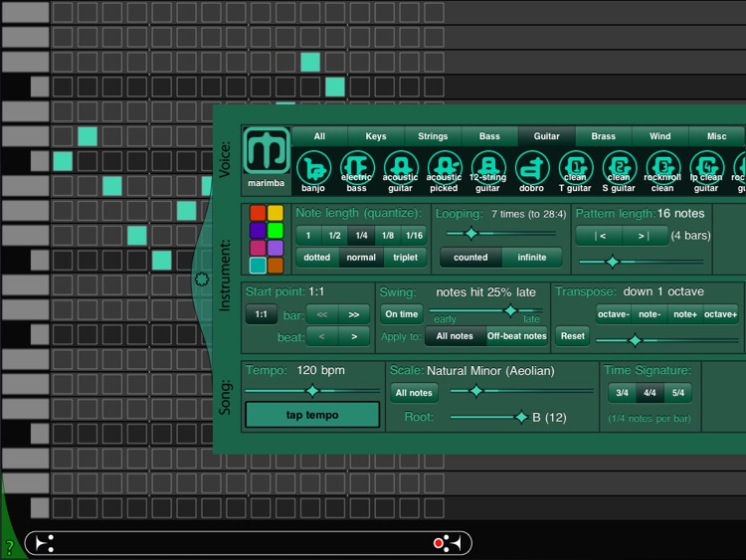Transpose up one note with note+
This screenshot has height=560, width=746.
coord(685,314)
